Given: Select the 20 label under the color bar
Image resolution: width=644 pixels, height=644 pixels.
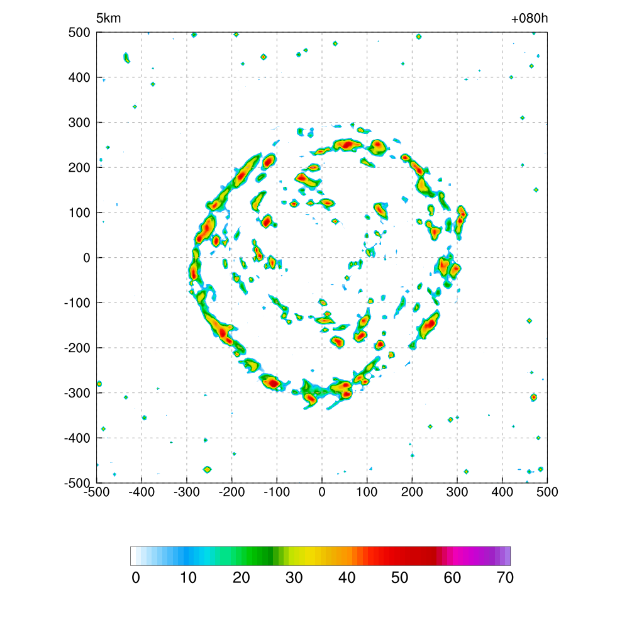Looking at the screenshot, I should [x=241, y=578].
